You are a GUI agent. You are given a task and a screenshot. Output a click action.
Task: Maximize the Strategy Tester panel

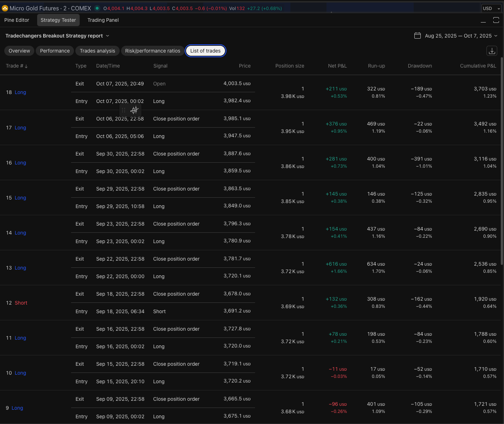click(x=496, y=20)
